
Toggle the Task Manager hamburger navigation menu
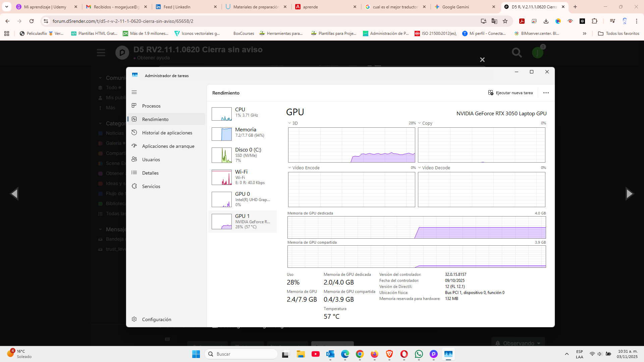[134, 92]
